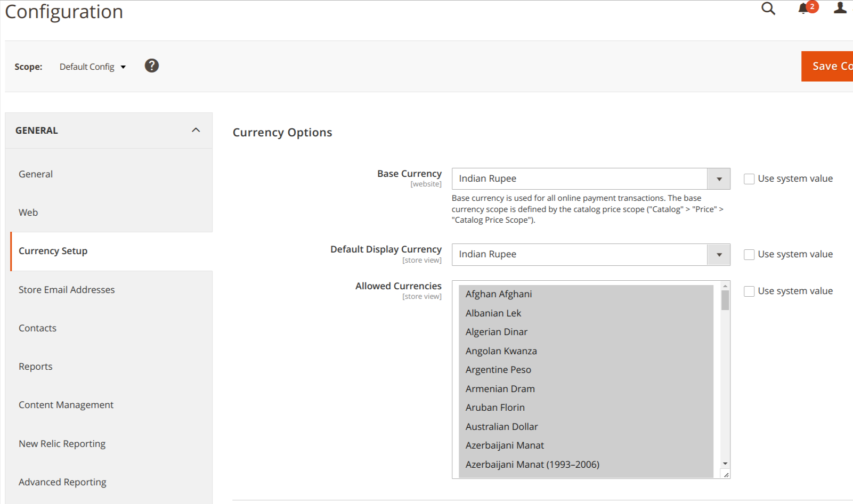
Task: Open the New Relic Reporting section
Action: coord(62,443)
